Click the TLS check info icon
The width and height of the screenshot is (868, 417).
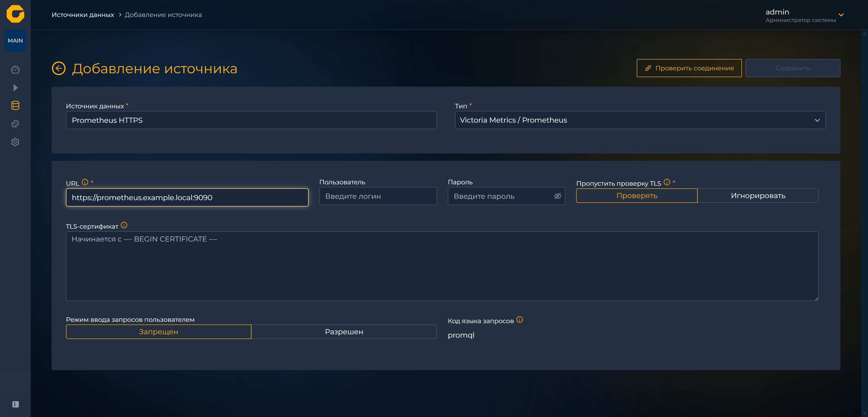point(667,182)
